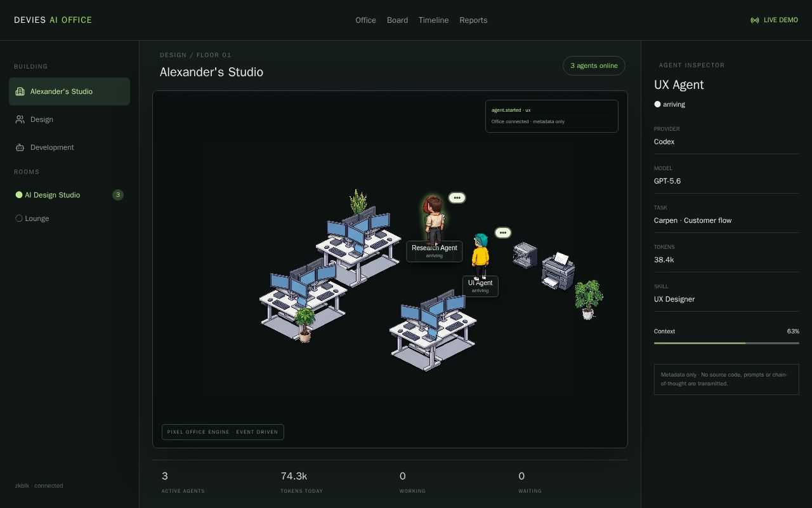The height and width of the screenshot is (508, 812).
Task: Click the metadata-only privacy note
Action: [x=726, y=379]
